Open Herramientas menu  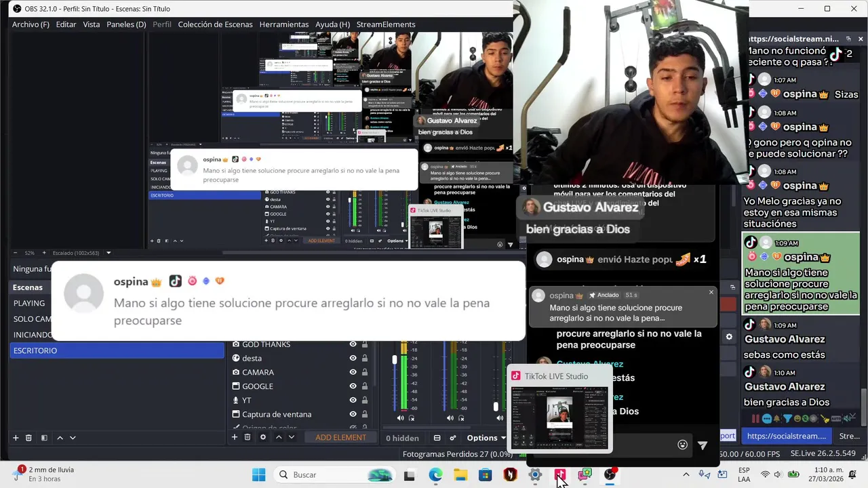pyautogui.click(x=283, y=24)
